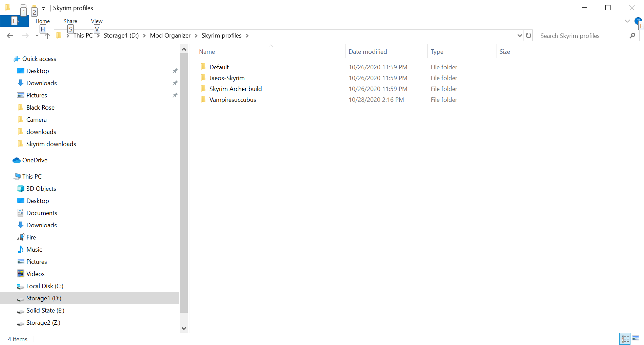Screen dimensions: 644x345
Task: Expand Skyrim profiles breadcrumb chevron
Action: click(x=247, y=36)
